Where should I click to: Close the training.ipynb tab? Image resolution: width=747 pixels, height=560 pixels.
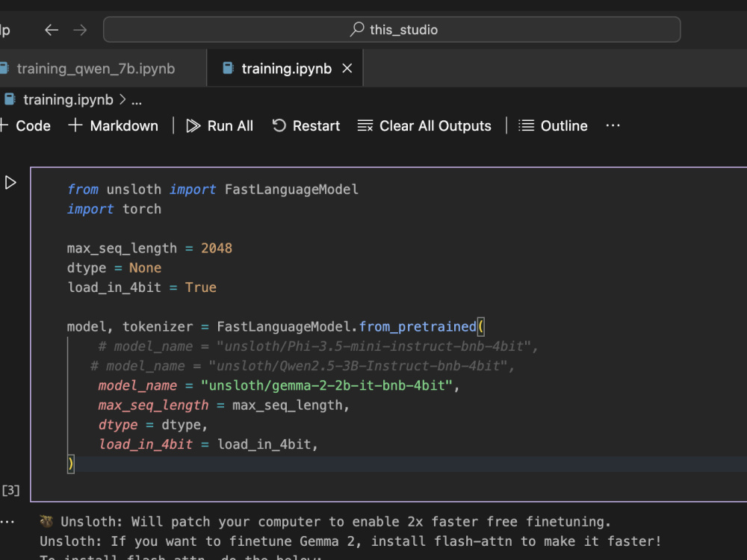point(347,69)
